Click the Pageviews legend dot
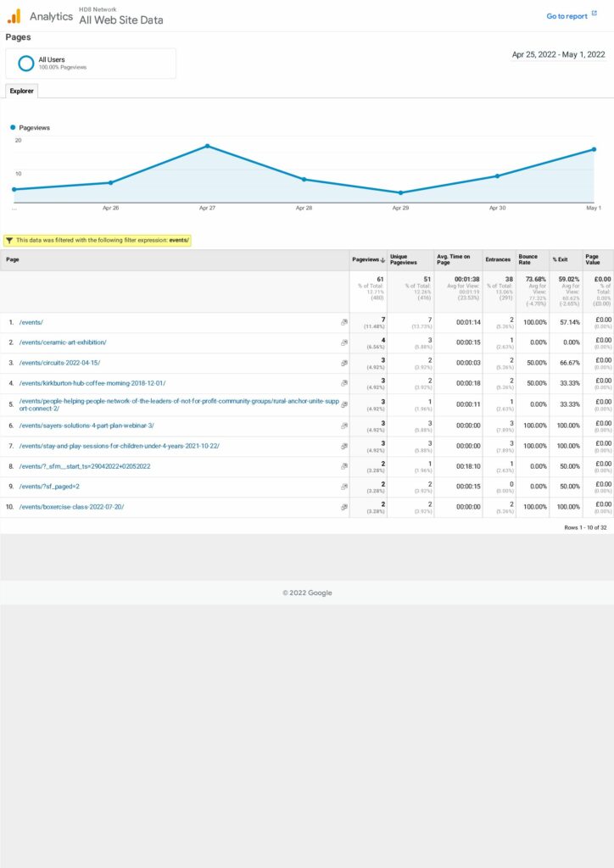This screenshot has height=868, width=614. tap(14, 127)
